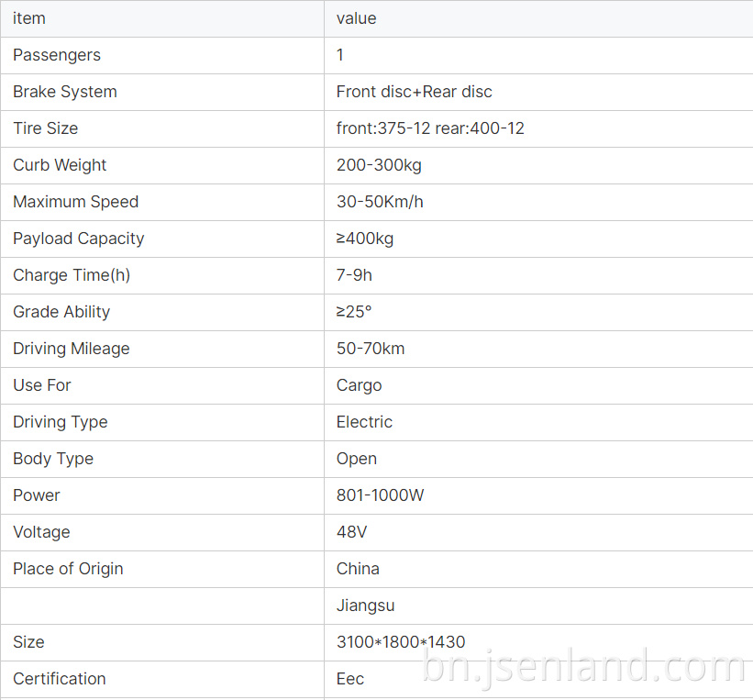Select the Voltage value 48V
753x700 pixels.
[351, 532]
